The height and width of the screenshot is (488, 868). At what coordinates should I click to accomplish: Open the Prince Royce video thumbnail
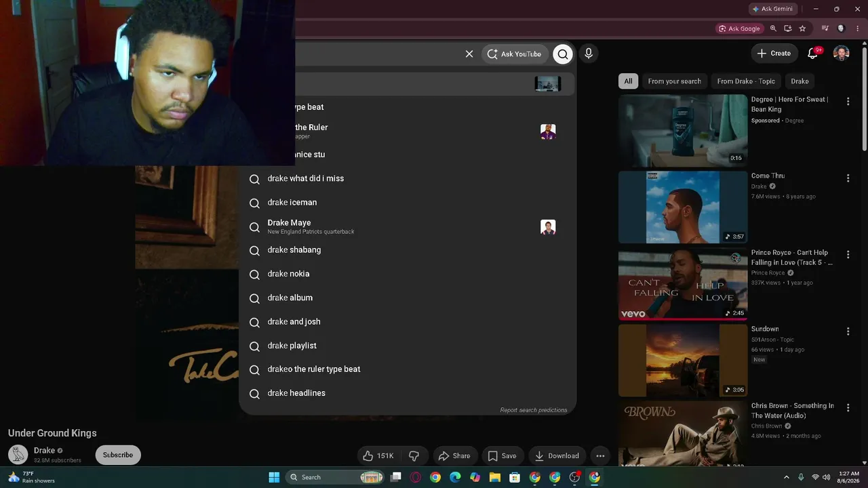click(x=683, y=284)
